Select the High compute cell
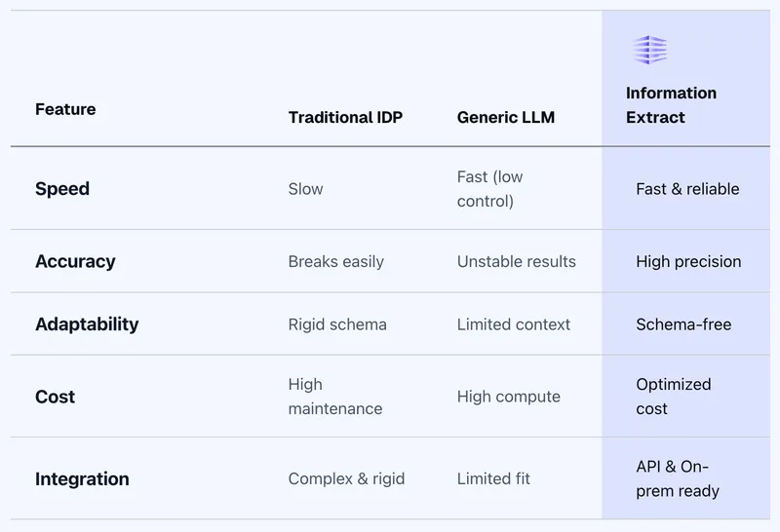Screen dimensions: 780x532 [508, 397]
